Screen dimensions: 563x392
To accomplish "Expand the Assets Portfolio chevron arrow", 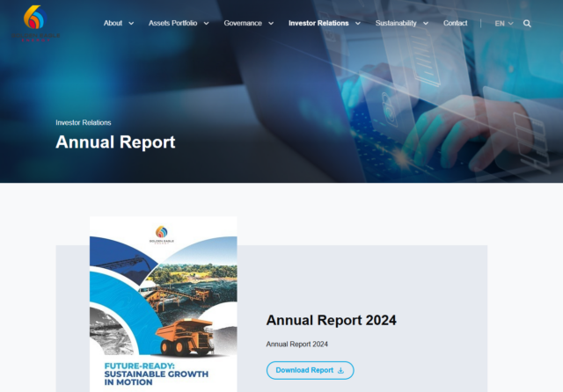I will click(206, 24).
